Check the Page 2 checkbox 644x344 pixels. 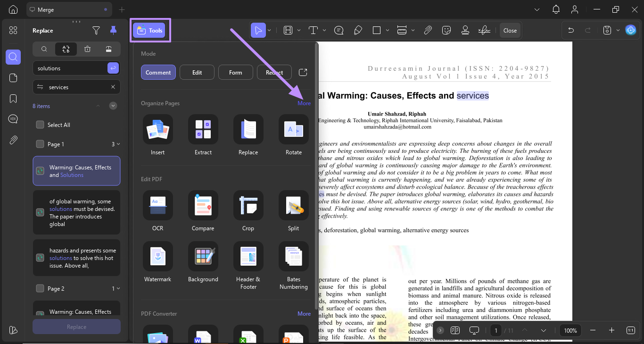point(40,288)
